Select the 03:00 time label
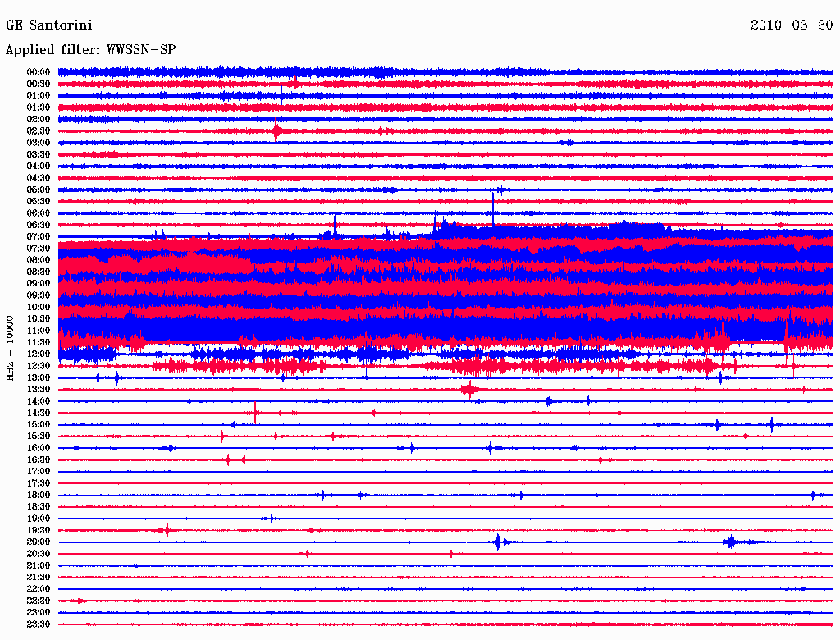The height and width of the screenshot is (640, 840). coord(39,143)
